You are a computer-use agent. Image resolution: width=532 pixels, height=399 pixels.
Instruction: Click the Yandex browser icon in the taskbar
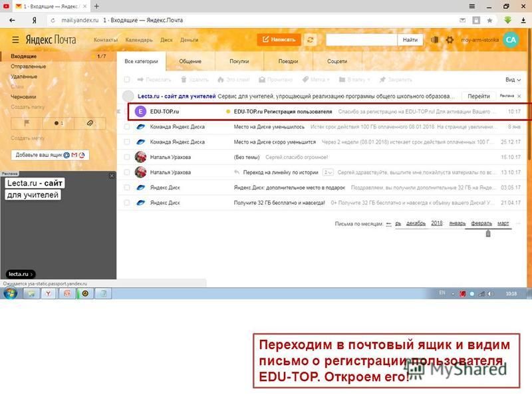(x=49, y=293)
